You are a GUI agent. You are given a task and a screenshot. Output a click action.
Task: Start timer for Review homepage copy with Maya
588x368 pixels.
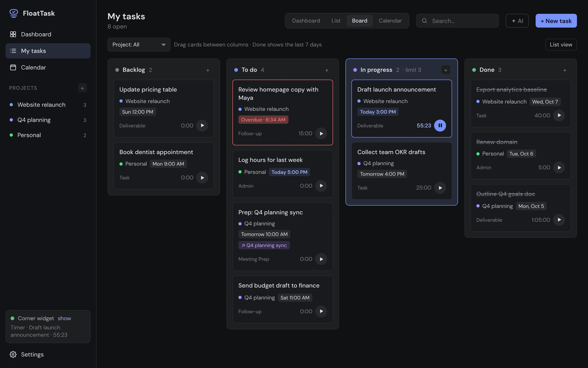click(321, 133)
